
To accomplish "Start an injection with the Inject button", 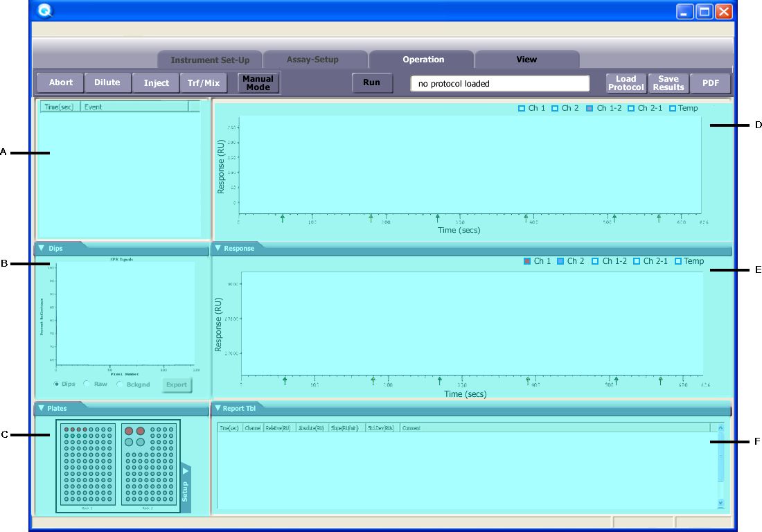I will [x=157, y=83].
